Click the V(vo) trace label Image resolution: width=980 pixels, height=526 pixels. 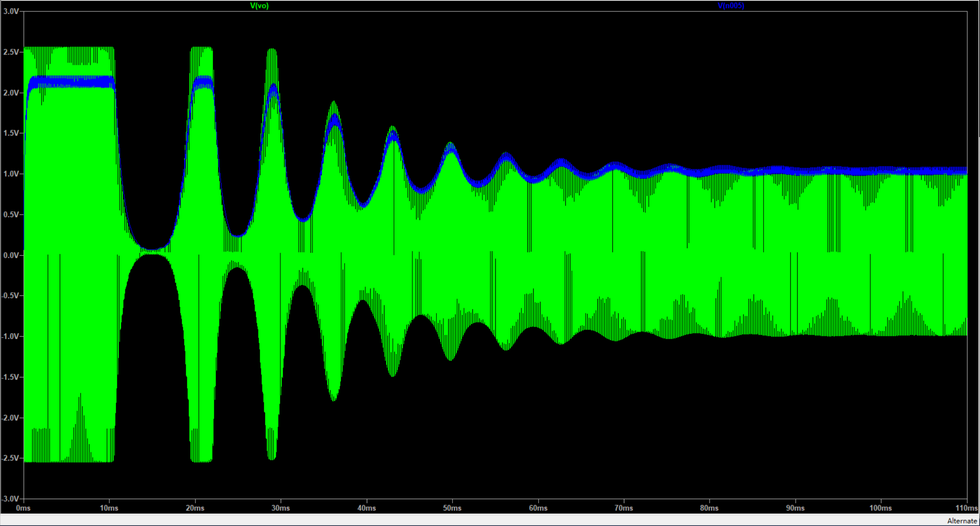(x=259, y=6)
